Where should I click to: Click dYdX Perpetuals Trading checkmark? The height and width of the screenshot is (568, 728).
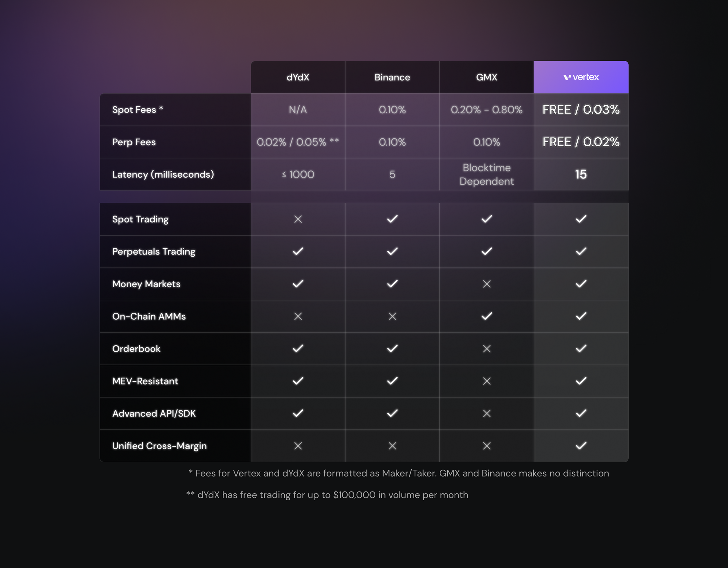click(x=298, y=252)
